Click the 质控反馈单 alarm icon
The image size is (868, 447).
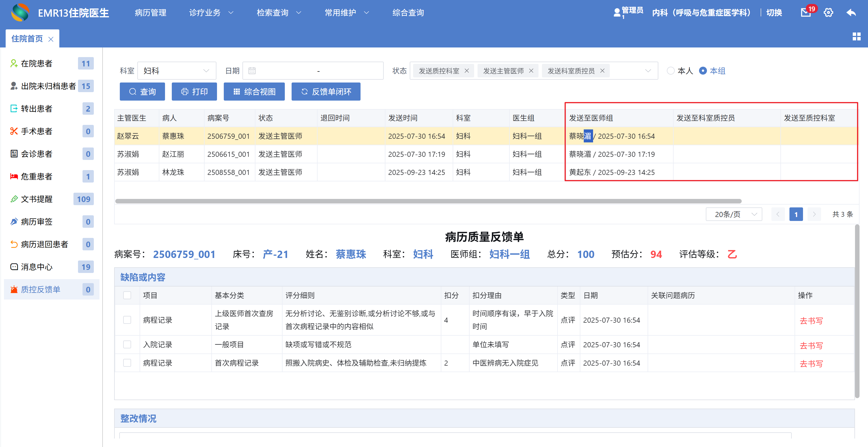14,289
